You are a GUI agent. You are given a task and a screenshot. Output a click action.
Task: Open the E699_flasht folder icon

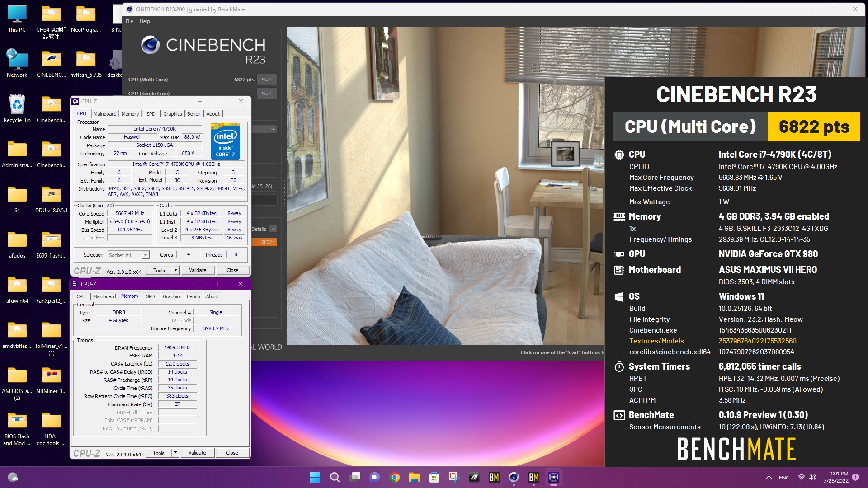click(52, 244)
